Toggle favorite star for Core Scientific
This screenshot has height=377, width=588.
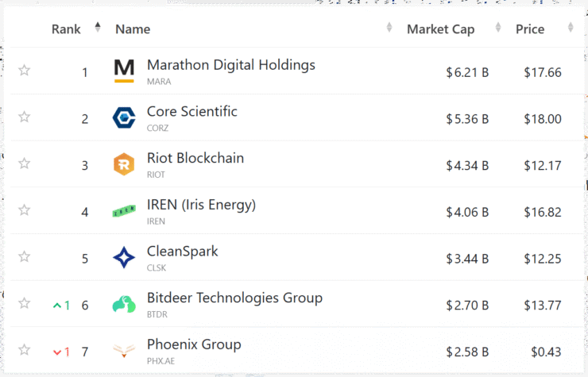coord(25,117)
